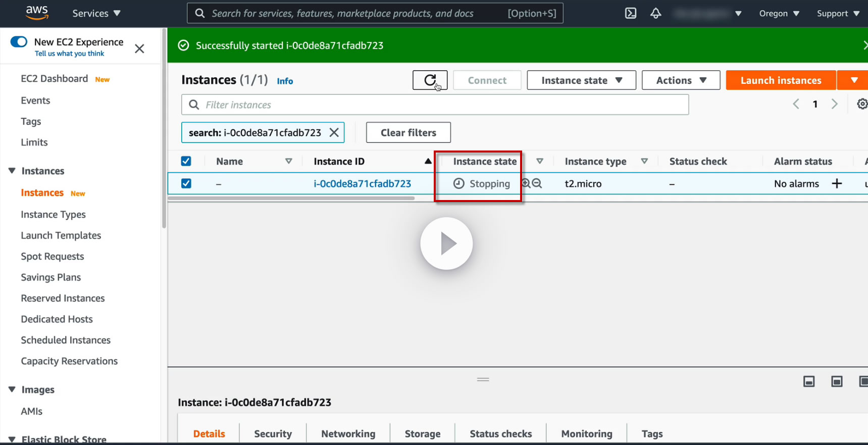Remove the search filter chip

[334, 132]
